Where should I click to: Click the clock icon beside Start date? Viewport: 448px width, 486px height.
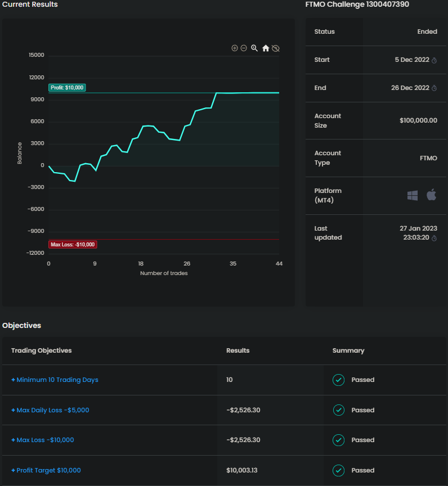pyautogui.click(x=434, y=60)
